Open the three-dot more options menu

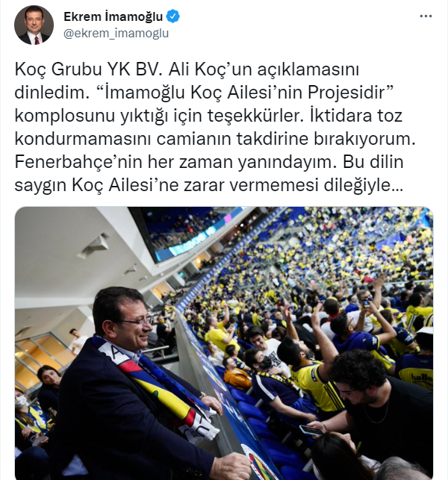(x=426, y=16)
